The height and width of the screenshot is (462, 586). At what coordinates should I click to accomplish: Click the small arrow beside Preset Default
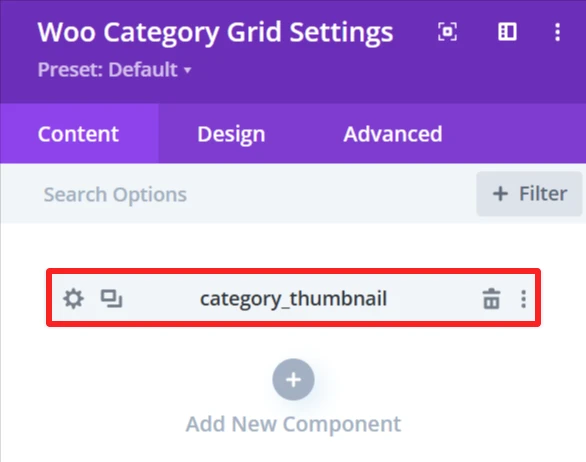click(188, 70)
